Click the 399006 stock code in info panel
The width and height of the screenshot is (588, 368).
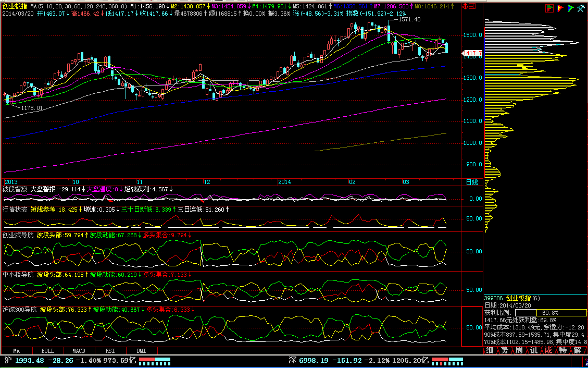(494, 299)
